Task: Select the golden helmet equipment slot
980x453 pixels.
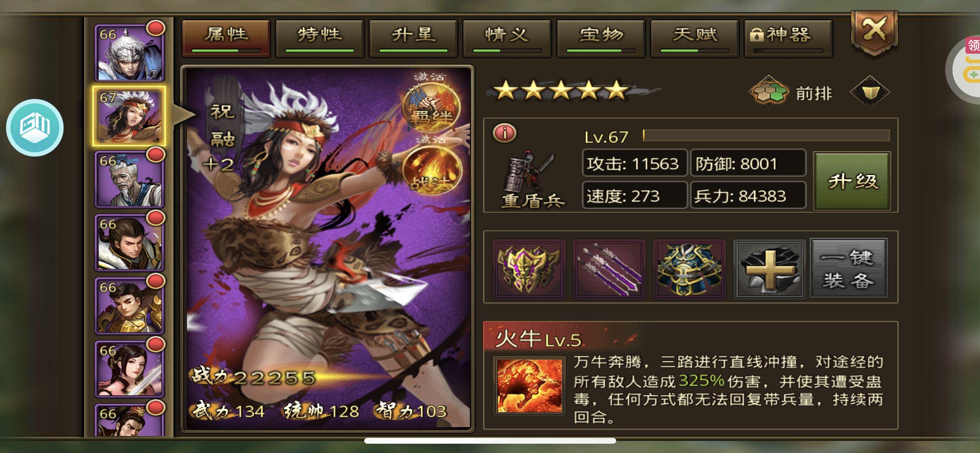Action: pyautogui.click(x=529, y=269)
